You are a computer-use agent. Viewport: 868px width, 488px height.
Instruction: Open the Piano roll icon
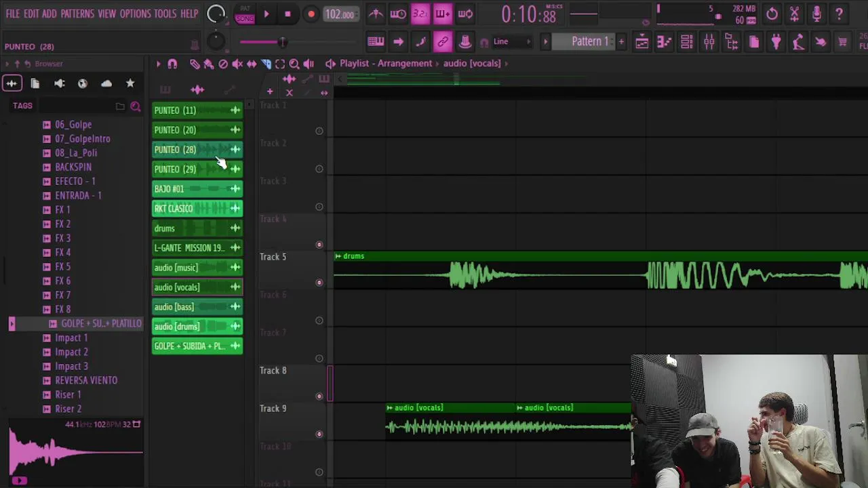[664, 42]
